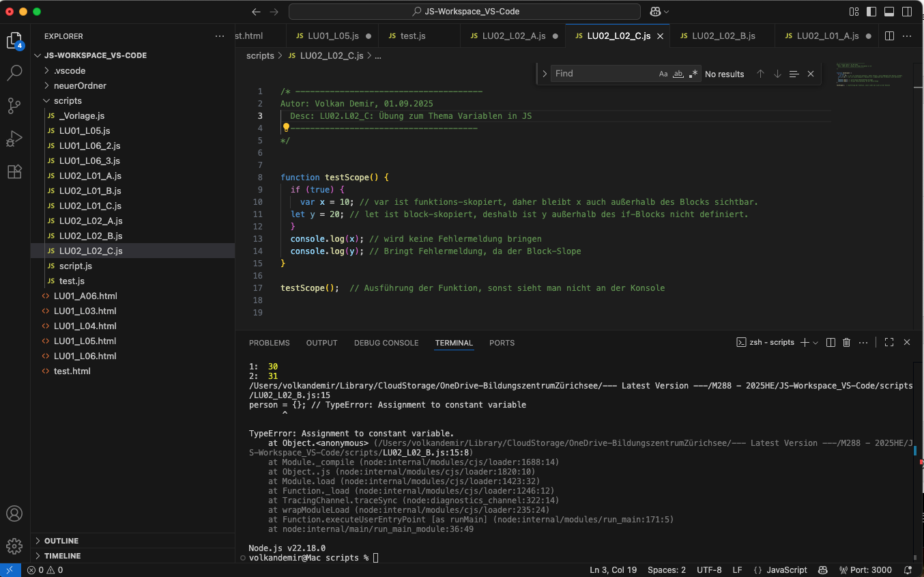This screenshot has width=924, height=577.
Task: Click the lightbulb code action icon
Action: point(286,128)
